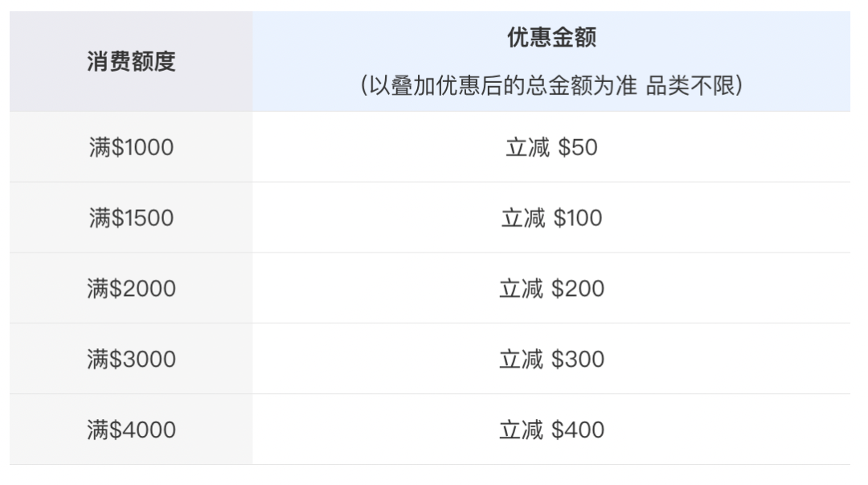Screen dimensions: 868x485
Task: Click the 立减 $300 cell
Action: point(551,360)
